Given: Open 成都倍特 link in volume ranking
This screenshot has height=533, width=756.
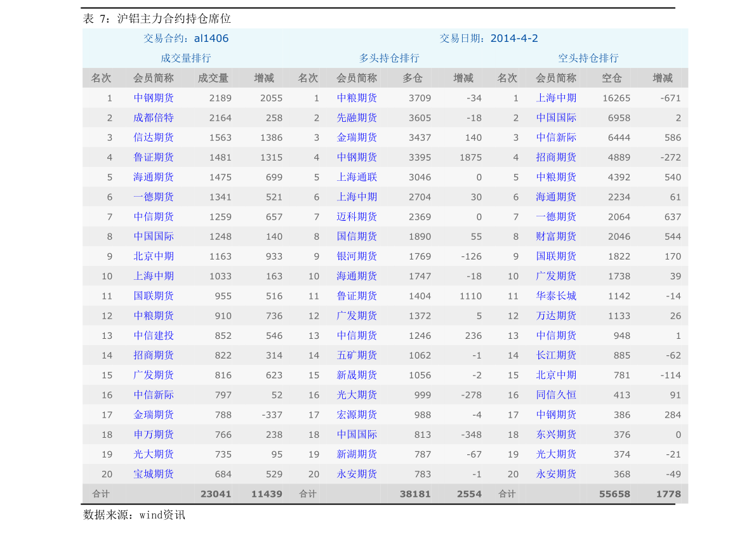Looking at the screenshot, I should [154, 117].
